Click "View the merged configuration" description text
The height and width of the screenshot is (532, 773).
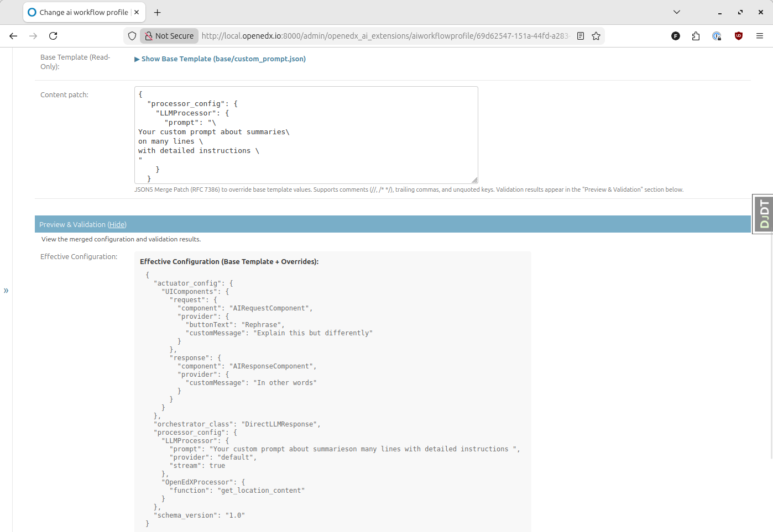pos(121,239)
